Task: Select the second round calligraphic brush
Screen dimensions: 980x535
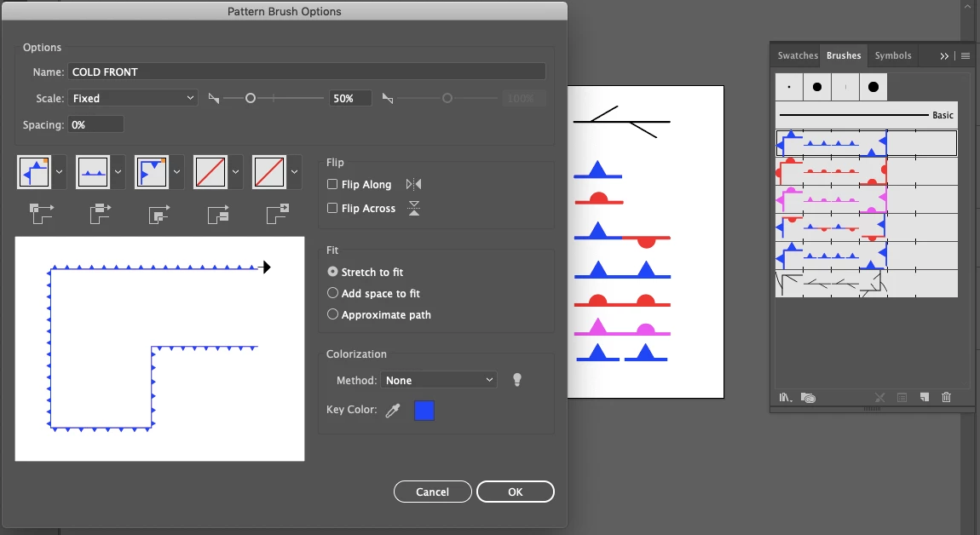Action: pyautogui.click(x=817, y=87)
